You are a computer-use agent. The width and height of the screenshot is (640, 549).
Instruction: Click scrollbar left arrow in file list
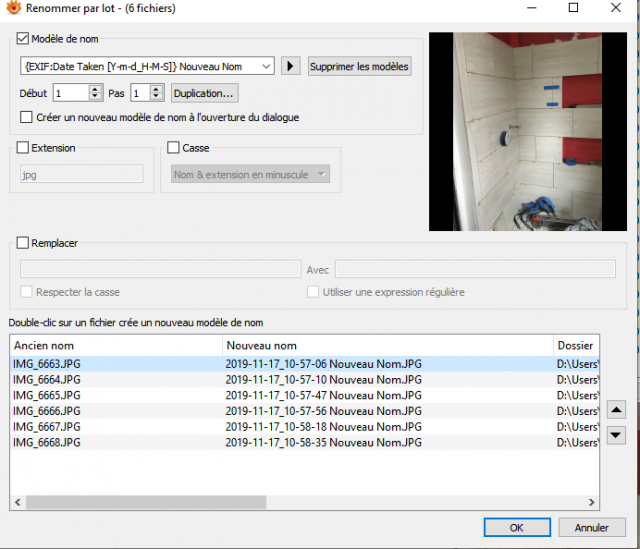coord(18,502)
